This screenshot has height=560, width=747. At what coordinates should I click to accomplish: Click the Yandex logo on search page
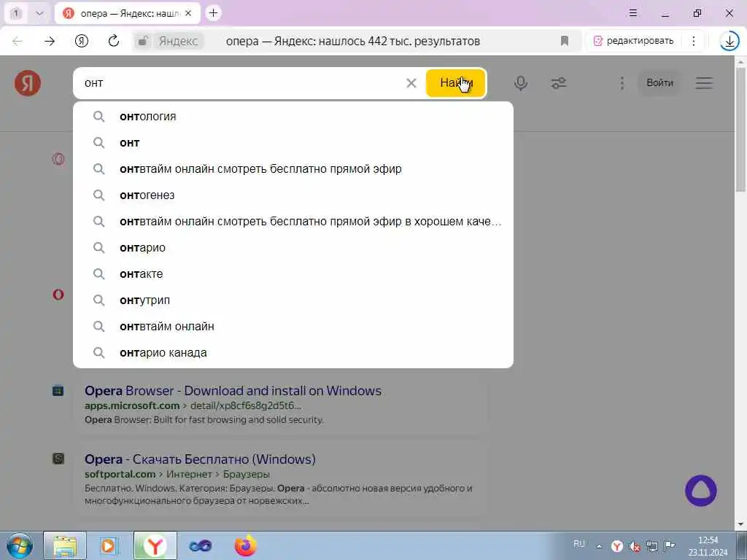tap(27, 83)
